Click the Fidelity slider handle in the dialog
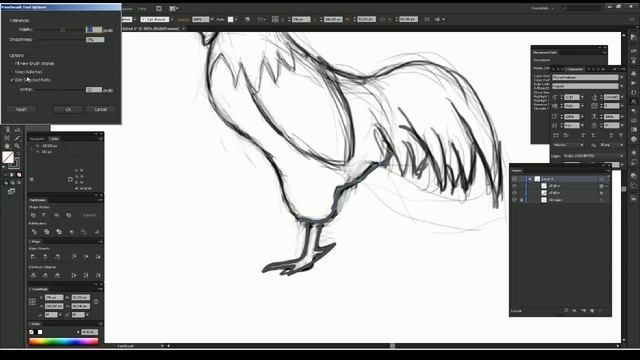 [x=63, y=30]
